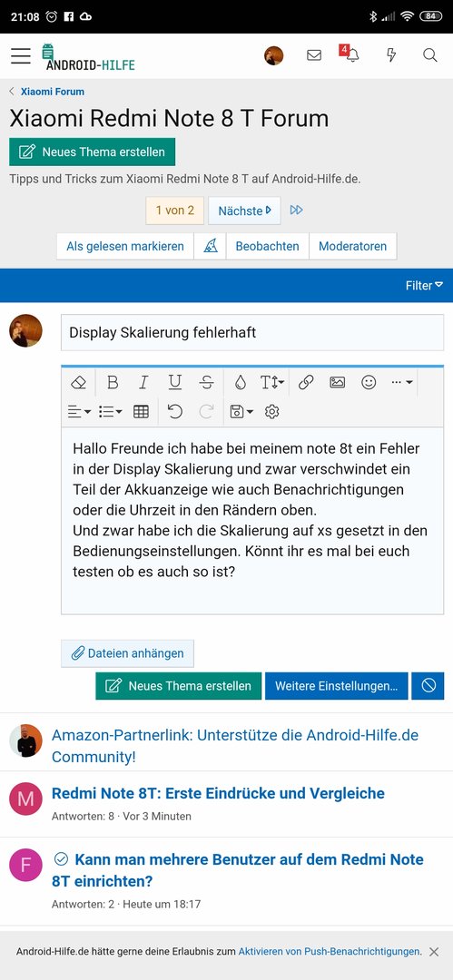This screenshot has width=453, height=980.
Task: Open the text color droplet picker
Action: 241,383
